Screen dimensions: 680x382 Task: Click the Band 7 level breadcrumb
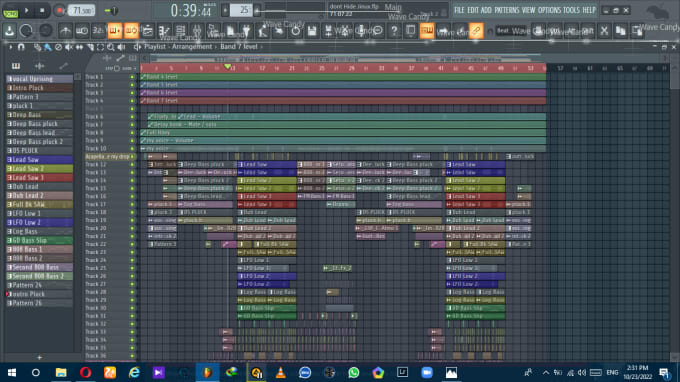(x=239, y=46)
